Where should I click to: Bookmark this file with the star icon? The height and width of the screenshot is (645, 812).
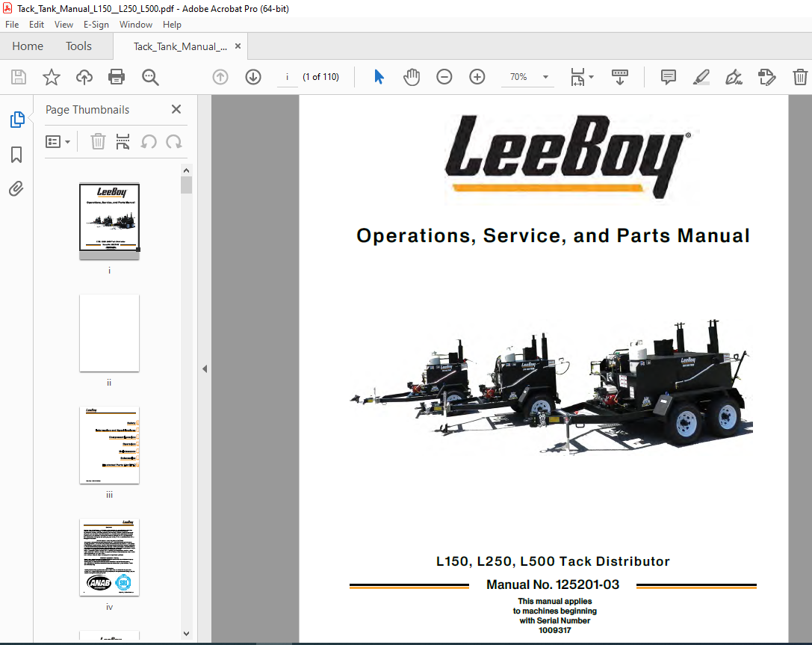[52, 77]
